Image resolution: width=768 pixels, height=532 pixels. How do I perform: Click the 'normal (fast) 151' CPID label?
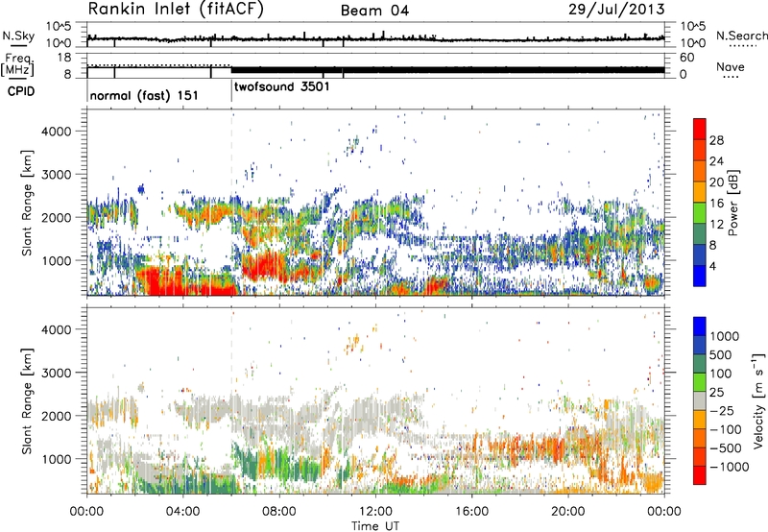click(144, 95)
